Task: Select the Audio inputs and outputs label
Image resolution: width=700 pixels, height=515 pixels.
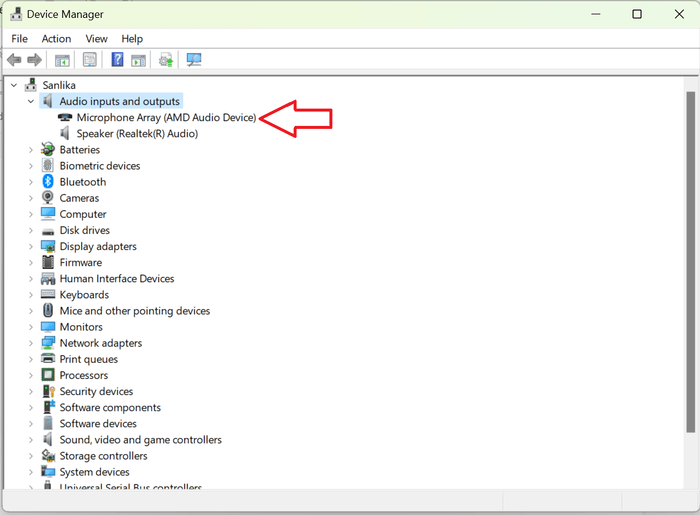Action: tap(120, 101)
